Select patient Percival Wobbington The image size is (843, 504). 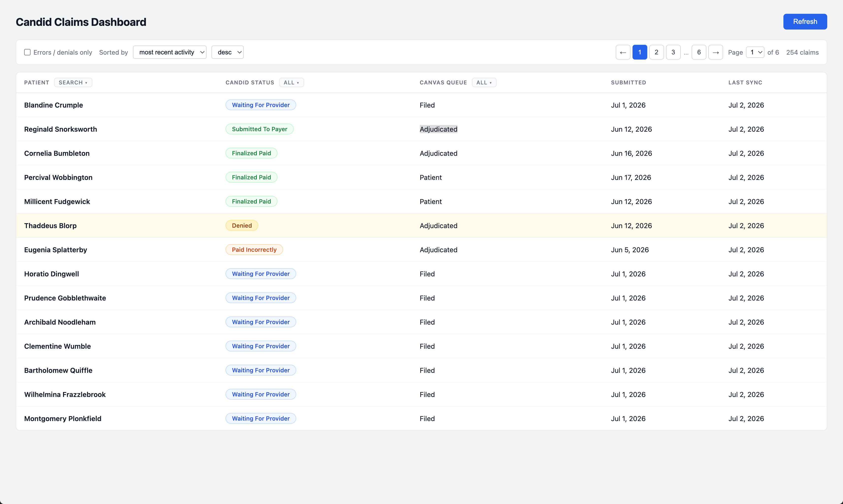[x=58, y=177]
